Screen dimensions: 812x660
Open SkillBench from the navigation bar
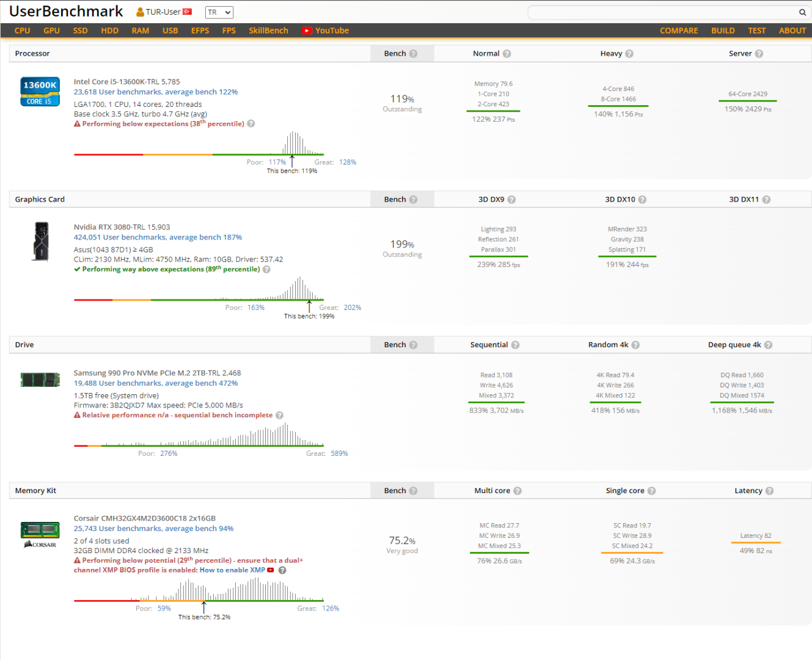(x=268, y=31)
